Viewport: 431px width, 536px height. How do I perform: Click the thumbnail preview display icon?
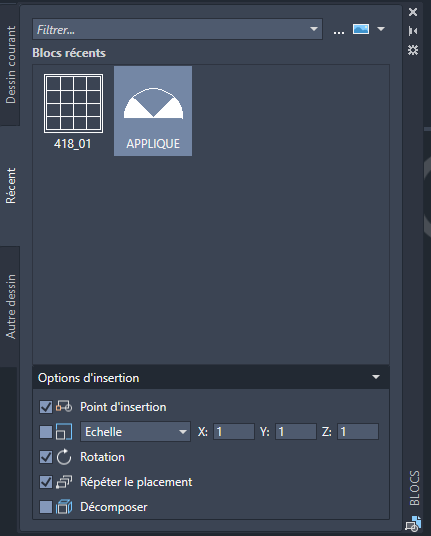click(x=361, y=29)
